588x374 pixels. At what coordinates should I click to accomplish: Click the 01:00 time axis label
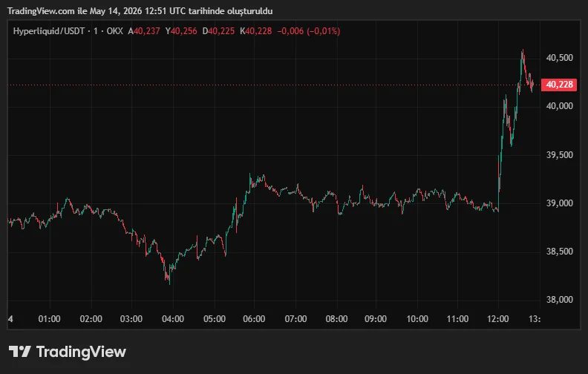click(50, 319)
